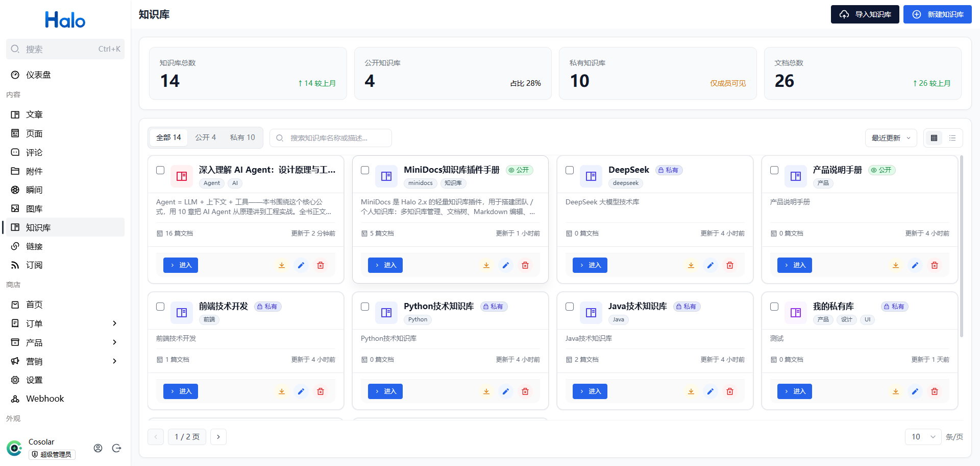The image size is (980, 466).
Task: Download the 深入理解 AI Agent knowledge base
Action: click(x=282, y=265)
